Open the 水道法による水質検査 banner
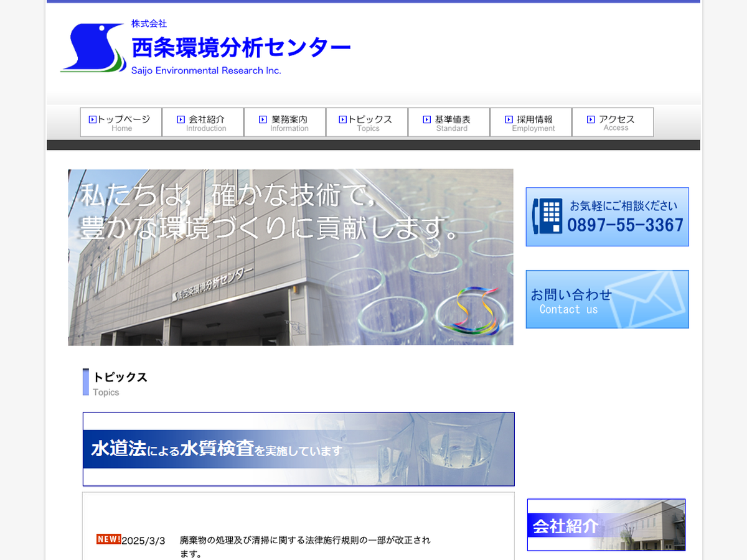The height and width of the screenshot is (560, 747). point(299,449)
